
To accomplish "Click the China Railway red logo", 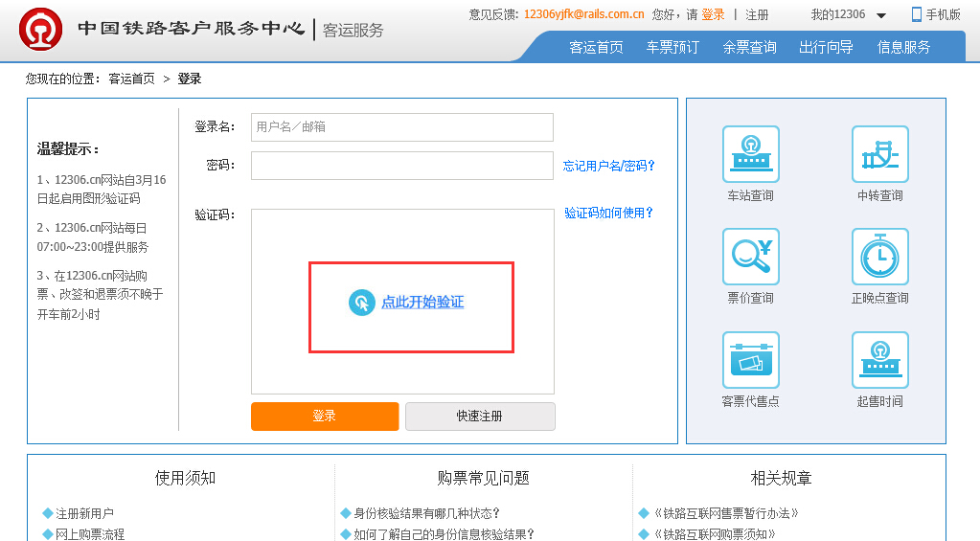I will (40, 30).
